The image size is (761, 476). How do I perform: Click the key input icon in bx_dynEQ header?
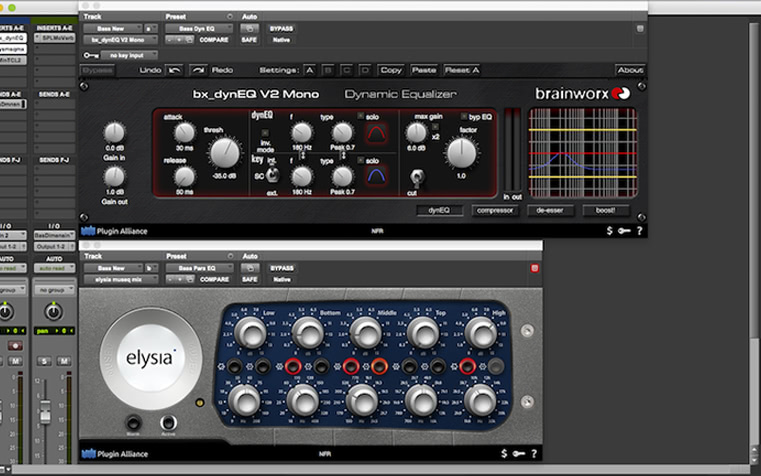click(90, 55)
